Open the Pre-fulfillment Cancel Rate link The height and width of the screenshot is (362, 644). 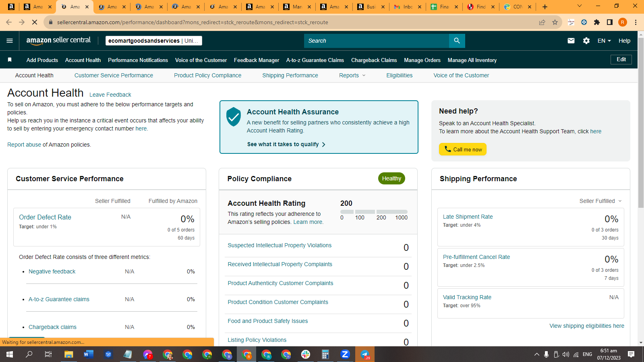pyautogui.click(x=476, y=257)
